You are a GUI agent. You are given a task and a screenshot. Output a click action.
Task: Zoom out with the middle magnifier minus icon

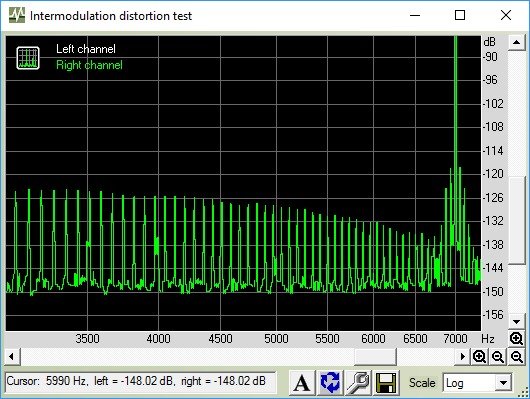[498, 356]
